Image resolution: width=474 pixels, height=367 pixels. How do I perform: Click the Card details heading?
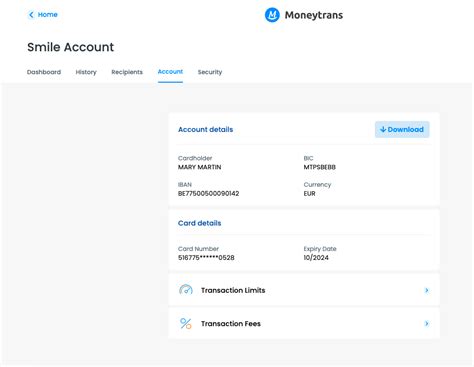pos(200,223)
